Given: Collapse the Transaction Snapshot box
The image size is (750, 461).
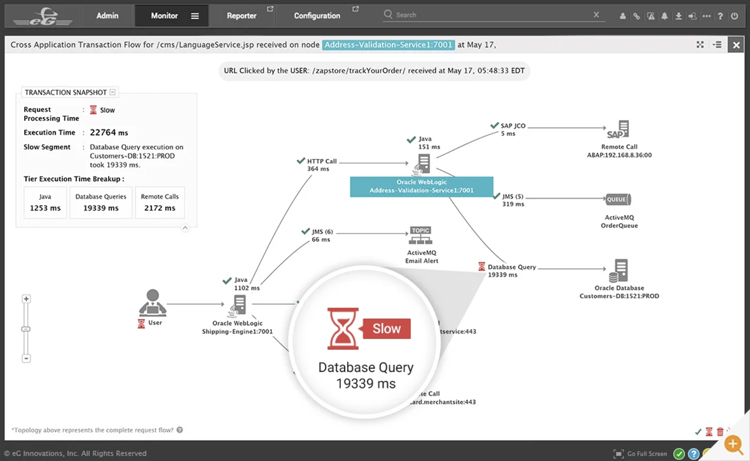Looking at the screenshot, I should click(x=112, y=92).
